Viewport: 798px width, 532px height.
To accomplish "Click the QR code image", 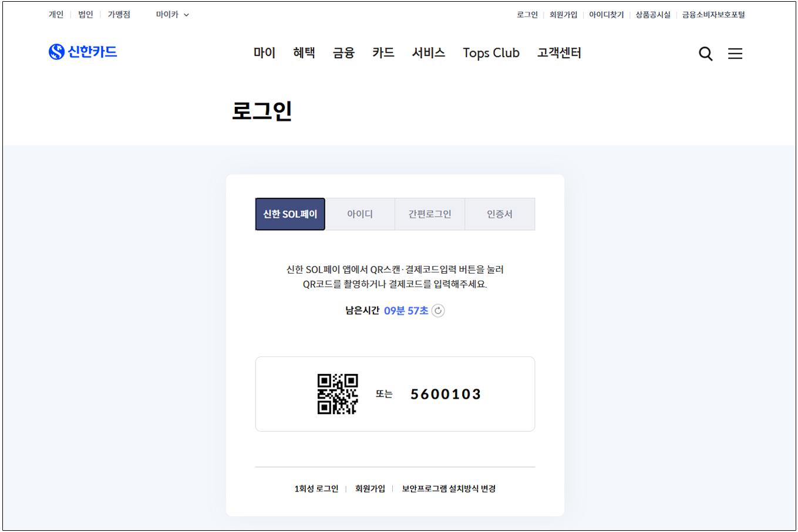I will (x=338, y=394).
